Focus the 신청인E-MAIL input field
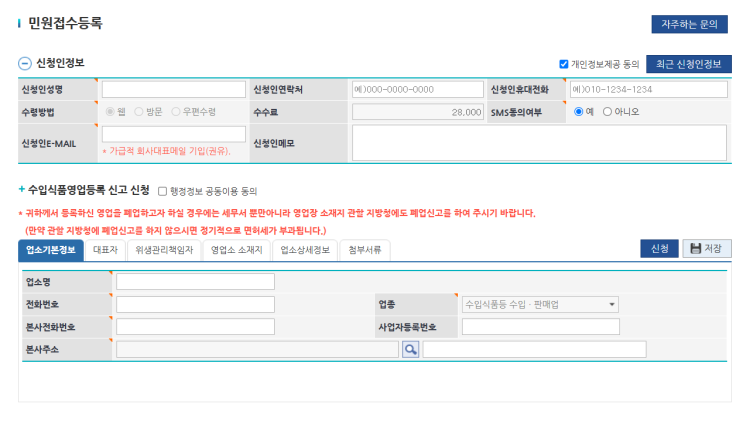 coord(174,134)
